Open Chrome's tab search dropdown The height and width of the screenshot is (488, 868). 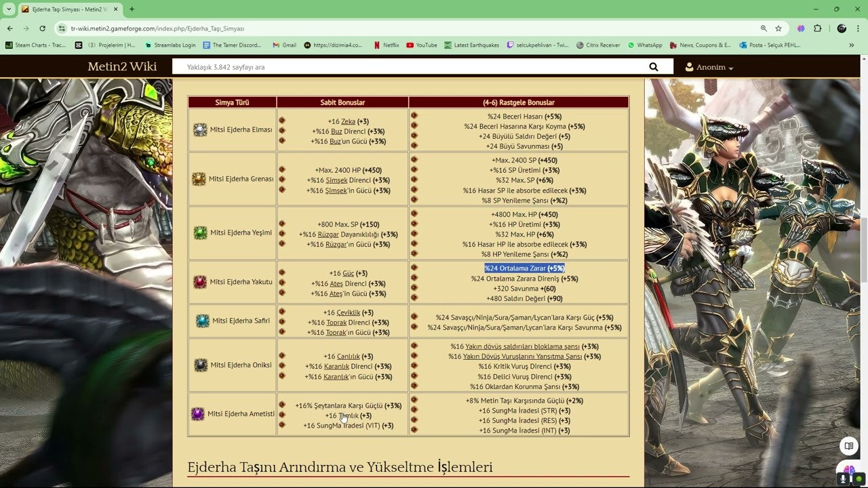[x=9, y=9]
